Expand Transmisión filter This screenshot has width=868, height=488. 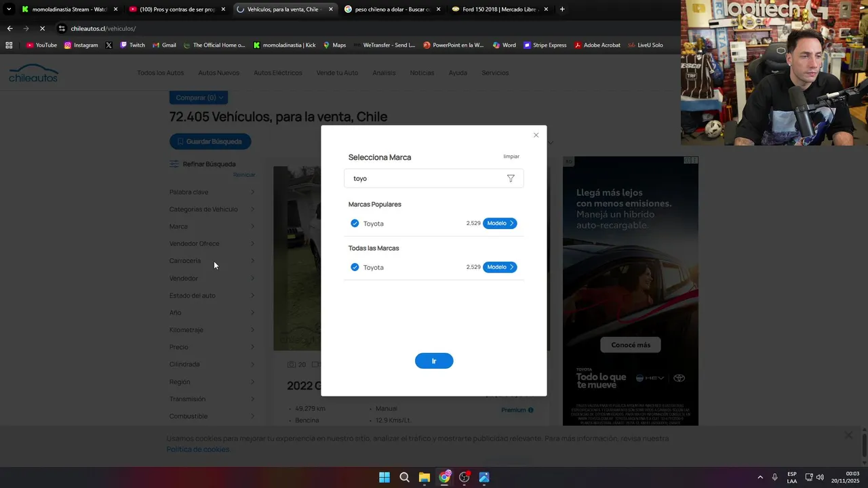[212, 399]
